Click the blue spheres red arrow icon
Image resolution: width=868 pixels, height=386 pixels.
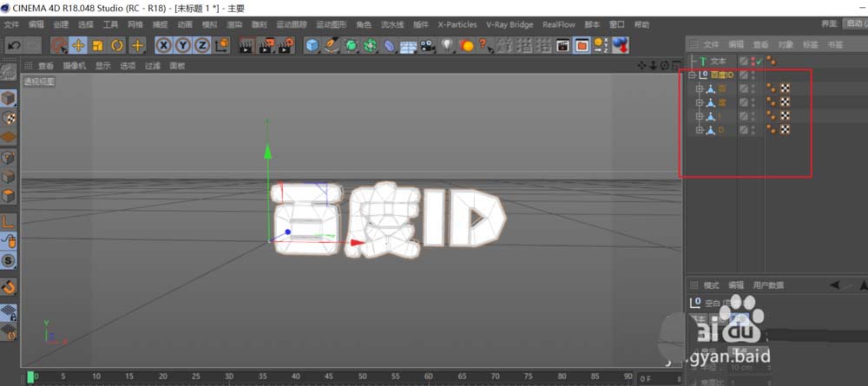click(620, 45)
